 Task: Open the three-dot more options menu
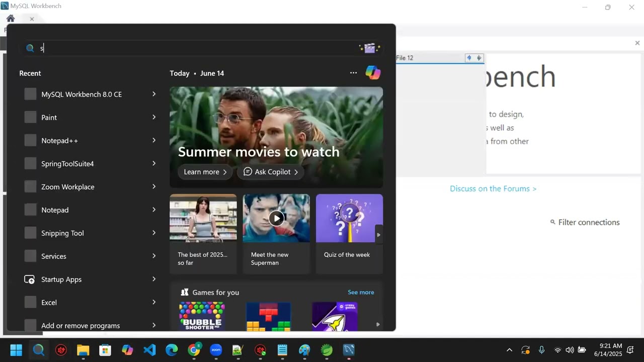(353, 73)
